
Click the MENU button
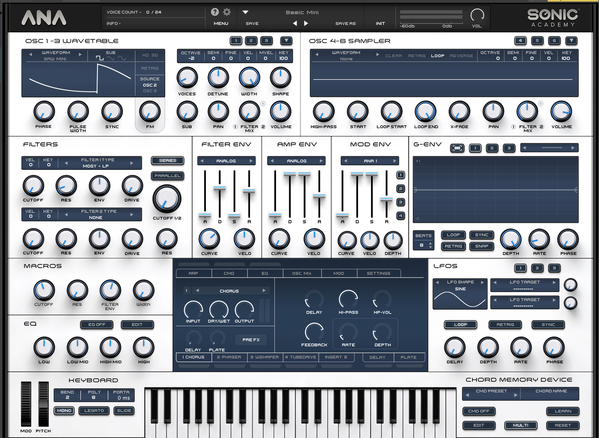point(221,23)
